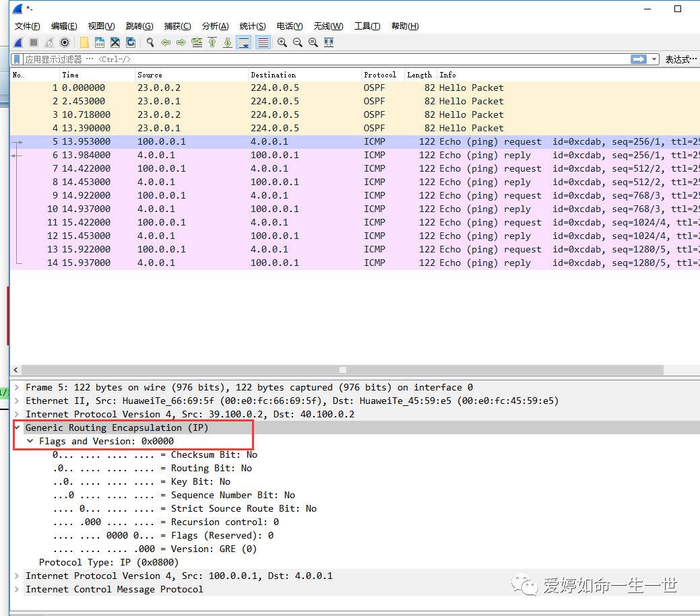Go back to previous packet
Viewport: 700px width, 616px height.
coord(166,43)
